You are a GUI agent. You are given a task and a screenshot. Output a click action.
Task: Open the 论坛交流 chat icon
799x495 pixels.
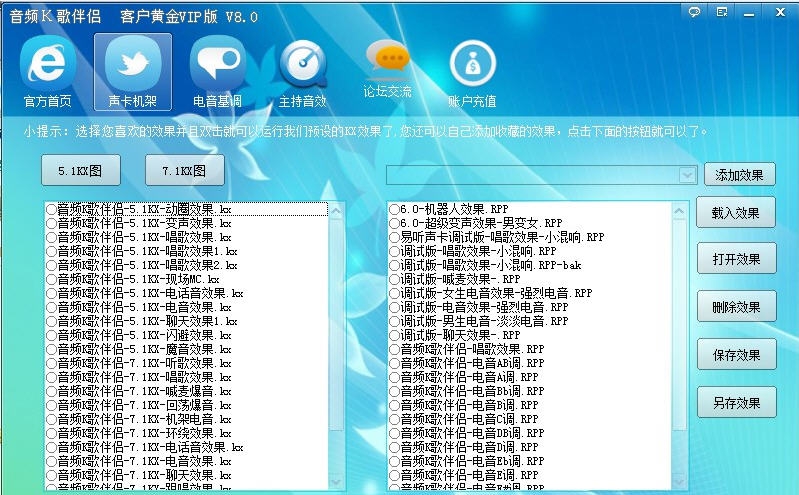coord(388,59)
